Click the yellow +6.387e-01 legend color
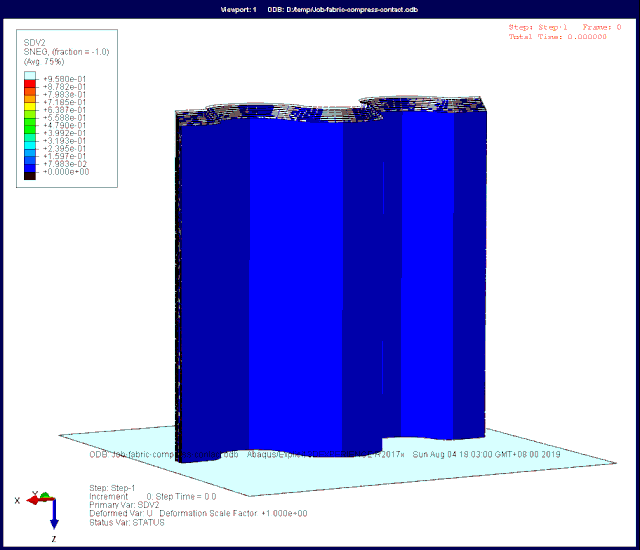640x550 pixels. 30,107
